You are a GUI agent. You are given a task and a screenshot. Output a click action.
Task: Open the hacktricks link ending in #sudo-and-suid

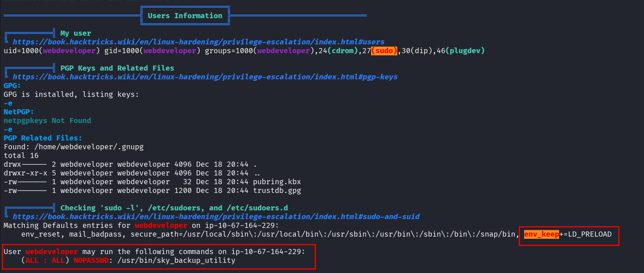coord(216,217)
